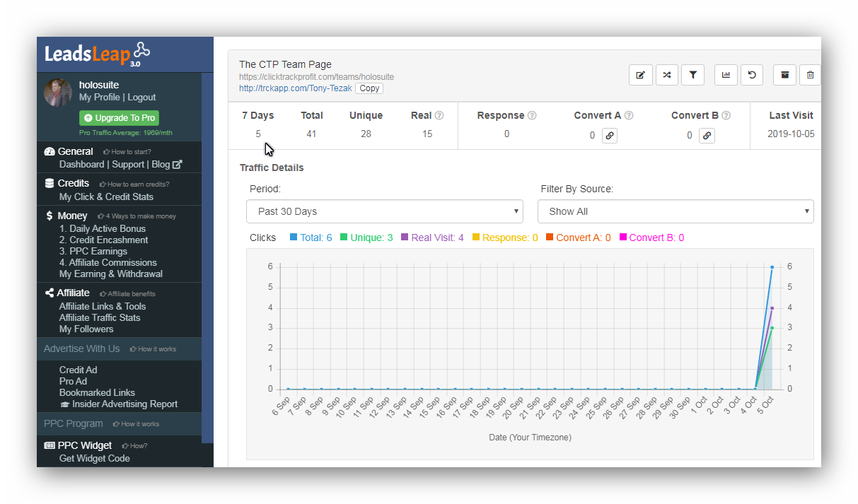The width and height of the screenshot is (858, 504).
Task: Click the LeadsLeap 3.0 logo
Action: coord(98,54)
